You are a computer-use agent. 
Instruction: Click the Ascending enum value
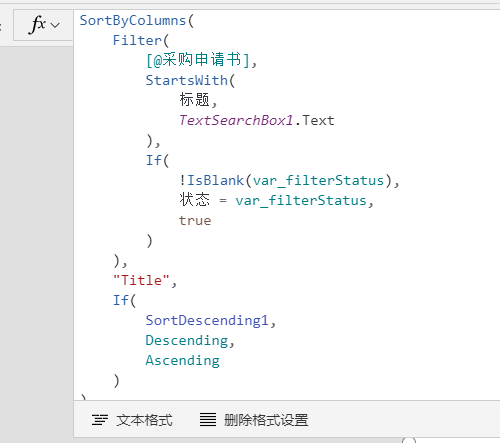pos(183,361)
